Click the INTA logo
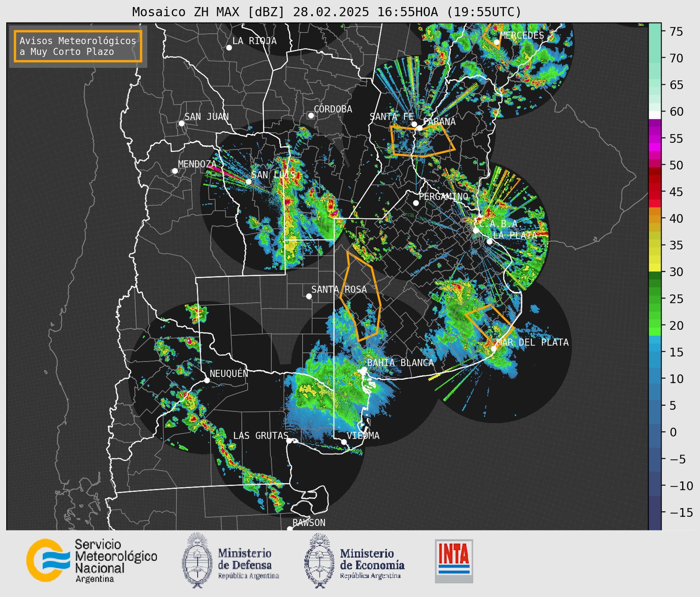 (x=454, y=561)
